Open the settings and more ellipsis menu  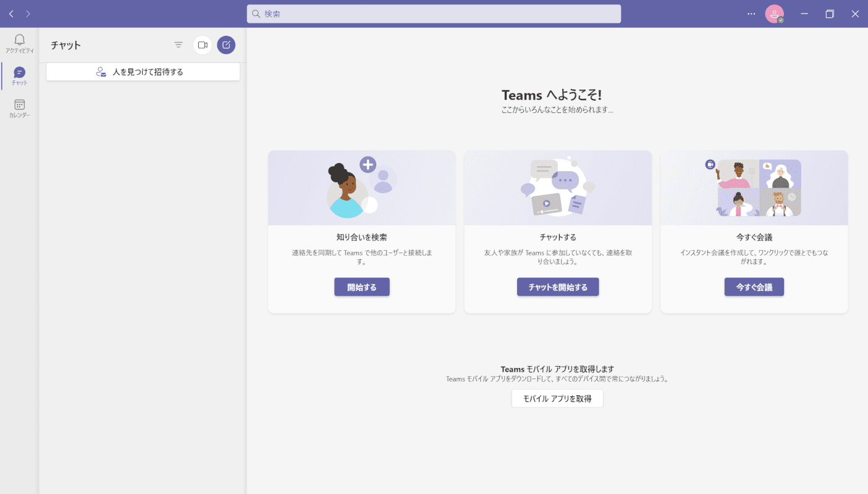(751, 14)
